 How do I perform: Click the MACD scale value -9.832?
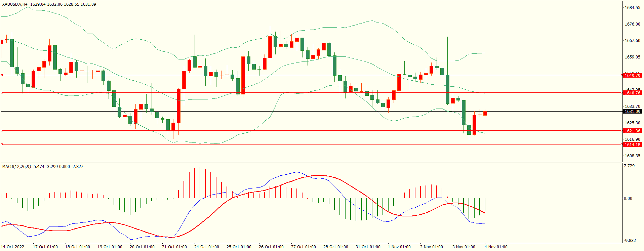pos(630,240)
